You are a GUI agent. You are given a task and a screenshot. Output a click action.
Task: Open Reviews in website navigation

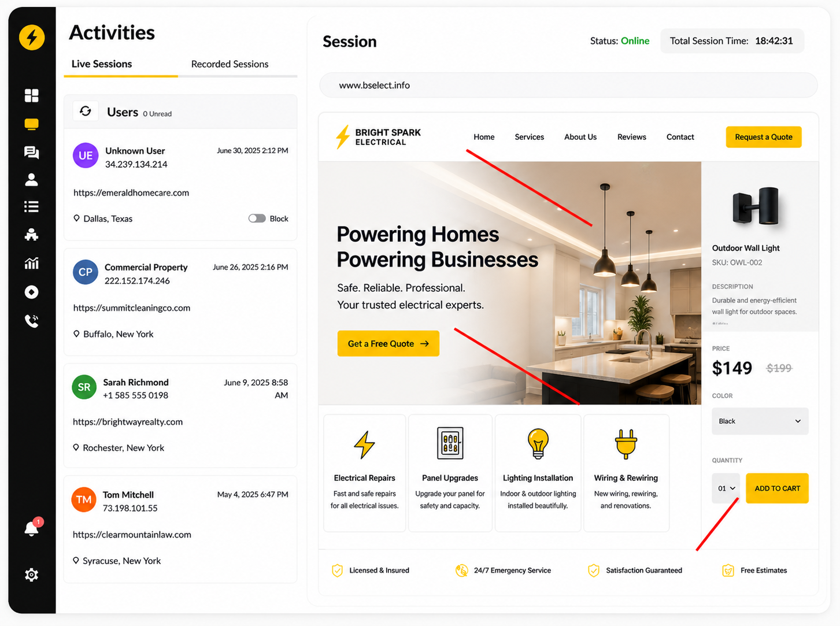(632, 137)
